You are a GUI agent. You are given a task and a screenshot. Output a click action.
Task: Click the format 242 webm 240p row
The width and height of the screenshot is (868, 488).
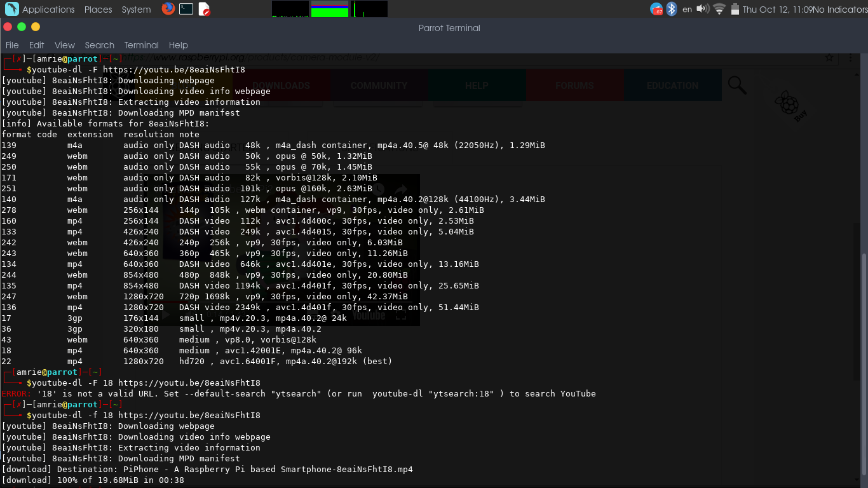(x=202, y=243)
